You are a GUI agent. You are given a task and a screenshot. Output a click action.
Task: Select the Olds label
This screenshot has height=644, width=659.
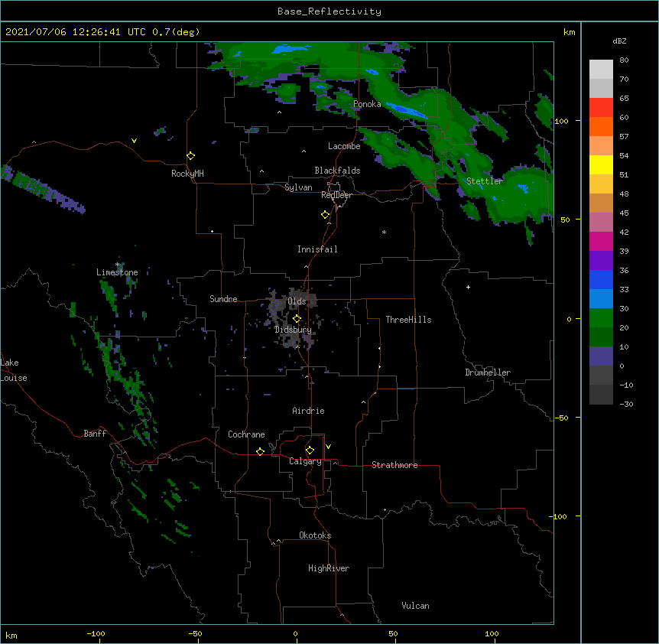click(x=297, y=301)
